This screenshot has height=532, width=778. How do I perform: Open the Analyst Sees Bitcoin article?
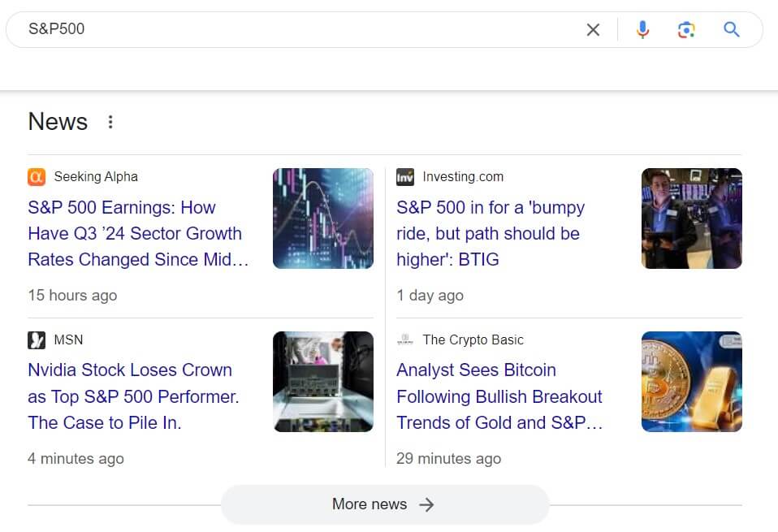[499, 396]
